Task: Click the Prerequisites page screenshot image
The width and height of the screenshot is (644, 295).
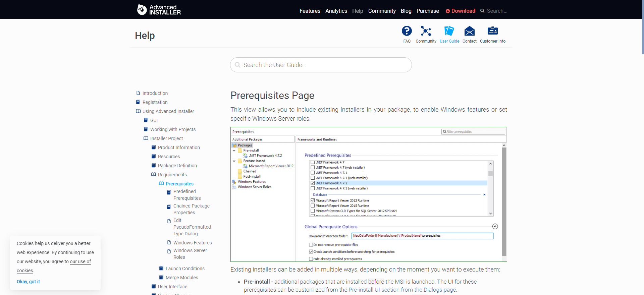Action: [x=369, y=194]
